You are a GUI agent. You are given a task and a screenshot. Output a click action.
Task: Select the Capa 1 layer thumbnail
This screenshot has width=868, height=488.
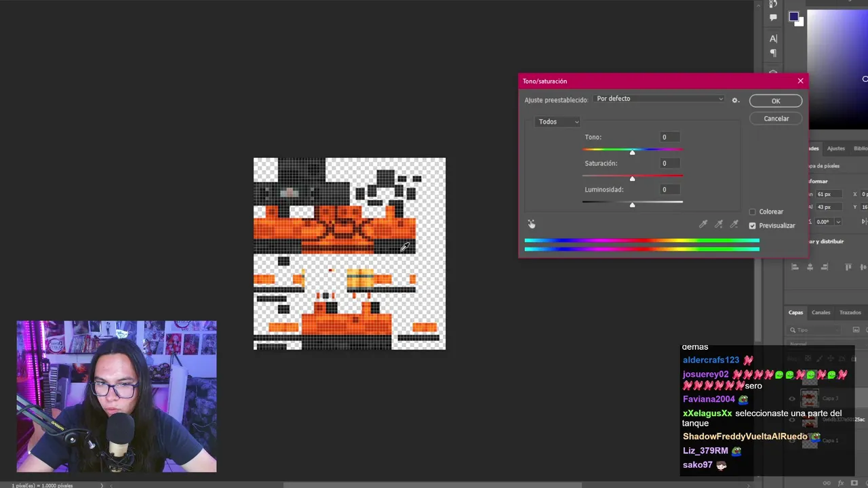pos(810,441)
